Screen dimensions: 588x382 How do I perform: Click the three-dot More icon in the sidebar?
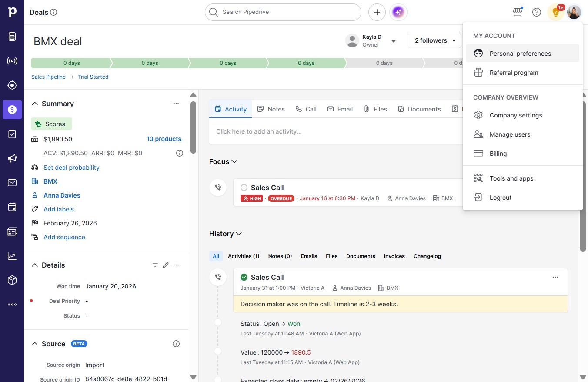12,305
